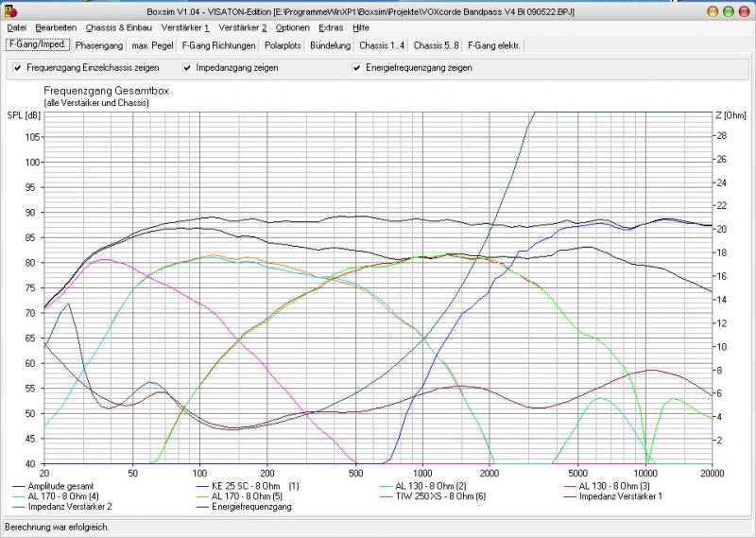This screenshot has width=756, height=538.
Task: Uncheck the 'Impedanzgang zeigen' checkbox
Action: click(187, 68)
